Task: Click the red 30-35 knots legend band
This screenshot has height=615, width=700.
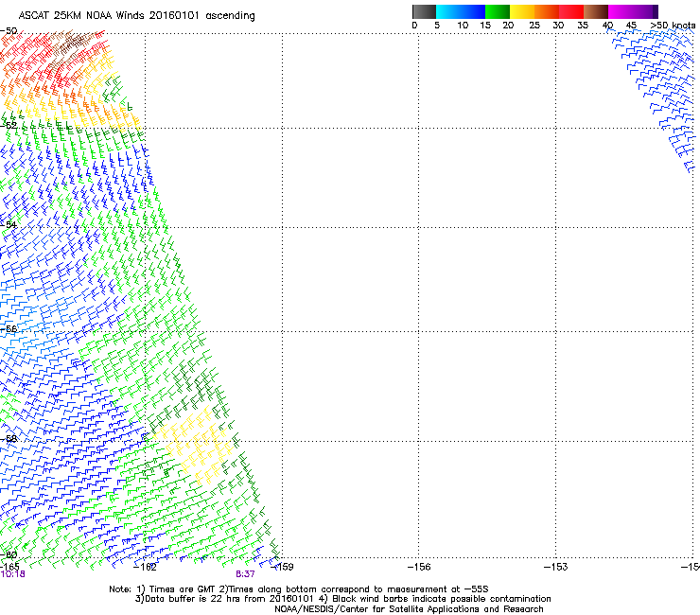Action: coord(571,11)
